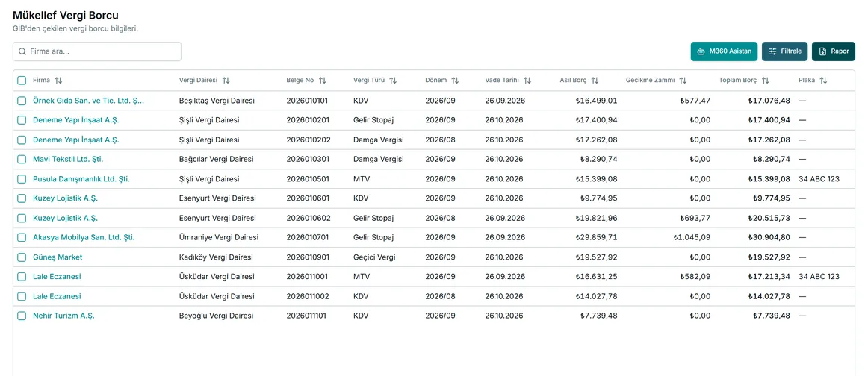Sort by Dönem column arrows
This screenshot has height=376, width=868.
(455, 80)
